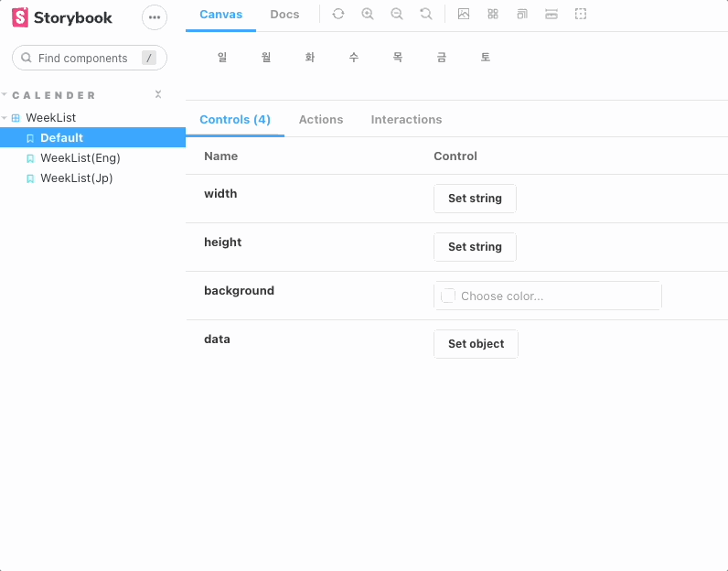
Task: Select the WeekList(Jp) story
Action: 93,178
